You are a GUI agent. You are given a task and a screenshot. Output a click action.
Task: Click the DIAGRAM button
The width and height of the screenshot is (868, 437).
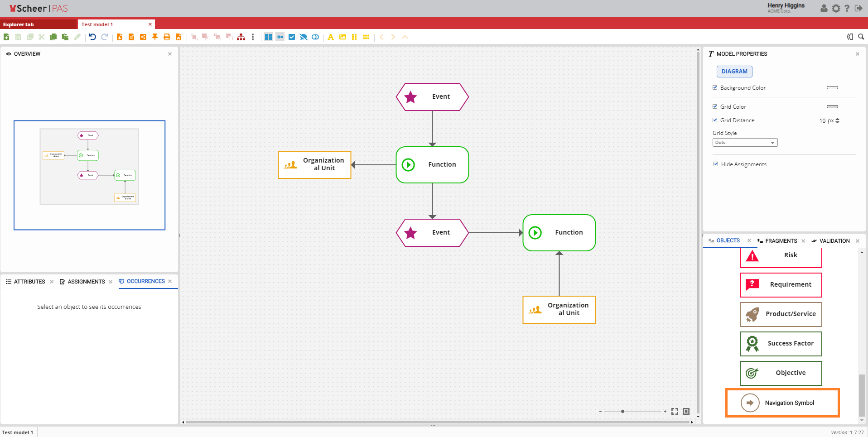coord(734,72)
